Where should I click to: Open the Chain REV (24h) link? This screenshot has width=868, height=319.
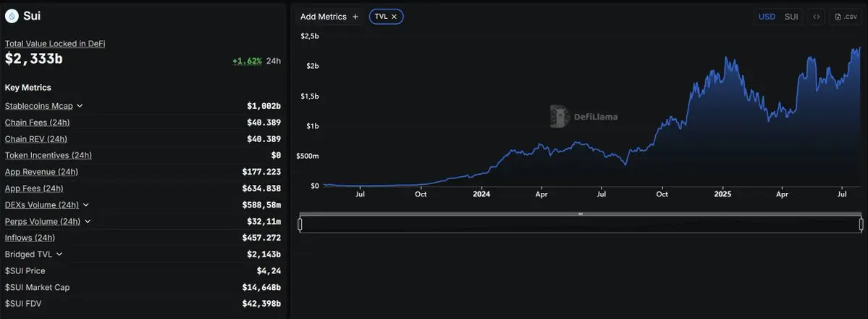[36, 138]
